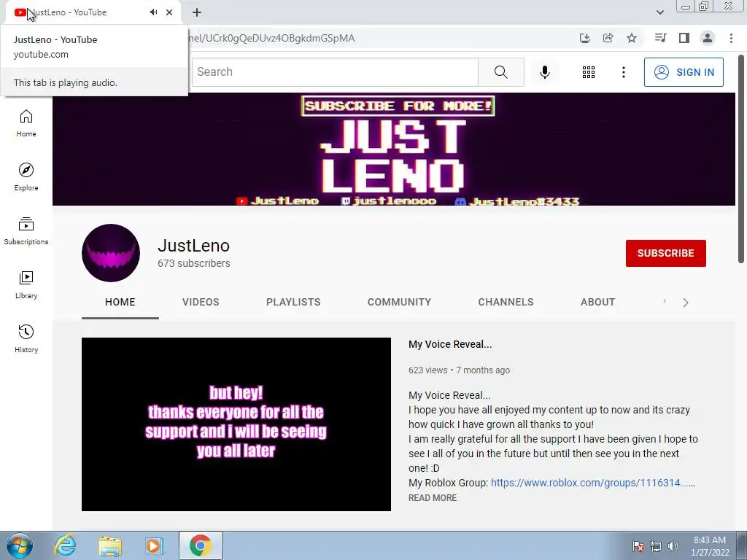Open the Windows Start menu
Viewport: 747px width, 560px height.
point(20,545)
